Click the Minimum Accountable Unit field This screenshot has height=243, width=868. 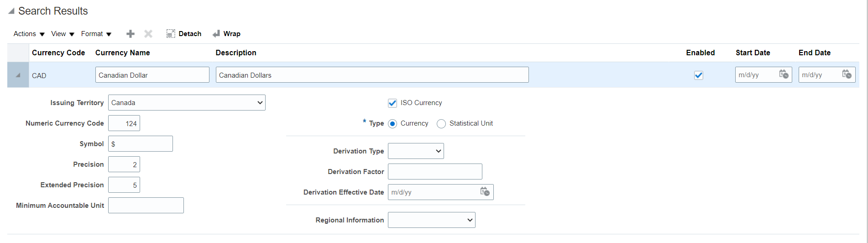click(x=146, y=206)
